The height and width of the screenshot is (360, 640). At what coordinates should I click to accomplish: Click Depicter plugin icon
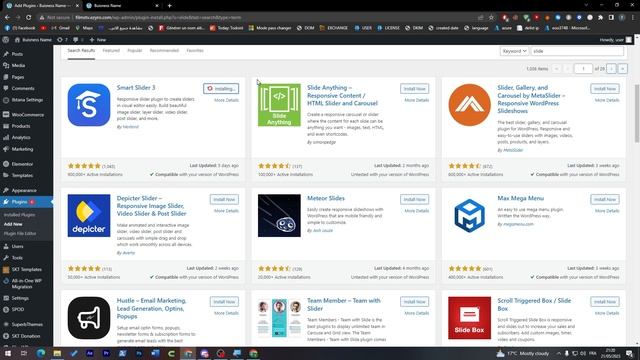tap(89, 216)
